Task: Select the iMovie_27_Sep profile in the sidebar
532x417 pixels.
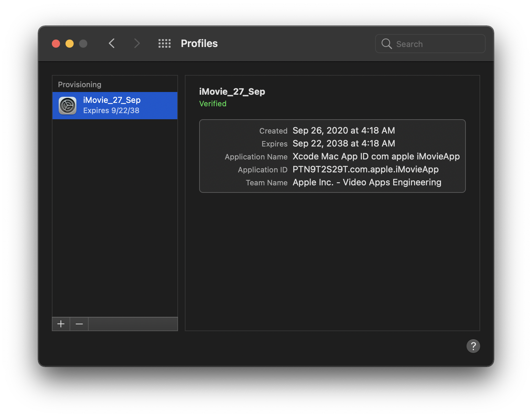Action: click(x=115, y=106)
